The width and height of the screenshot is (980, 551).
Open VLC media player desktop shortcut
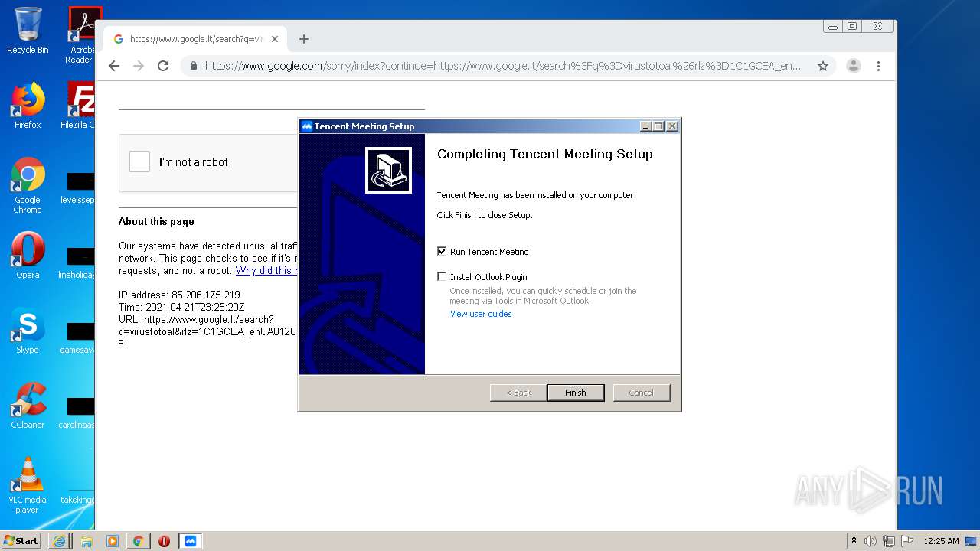pos(28,485)
